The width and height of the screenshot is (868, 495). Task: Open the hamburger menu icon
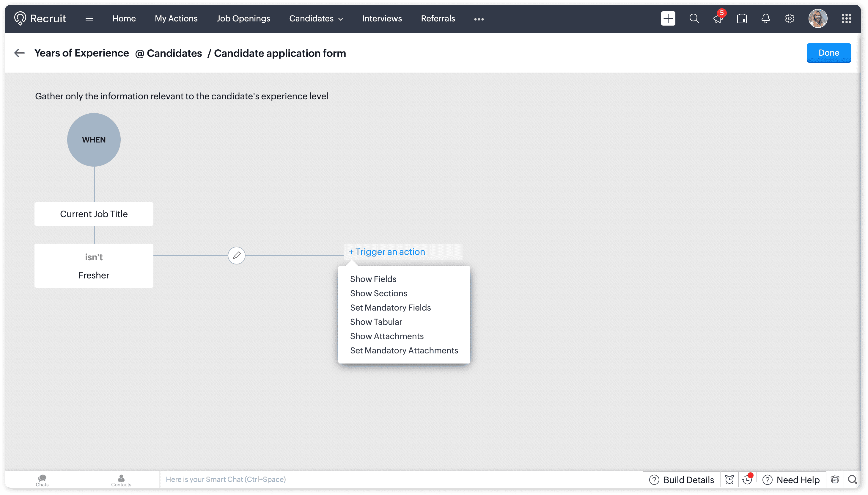click(x=89, y=19)
